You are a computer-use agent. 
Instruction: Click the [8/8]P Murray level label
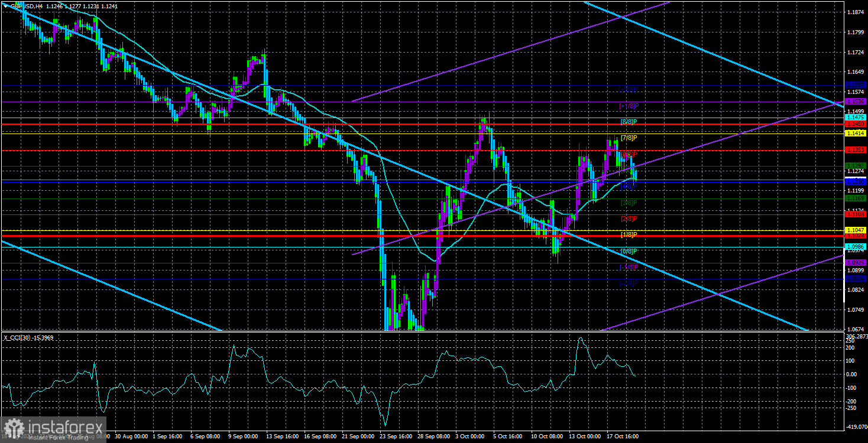point(629,122)
